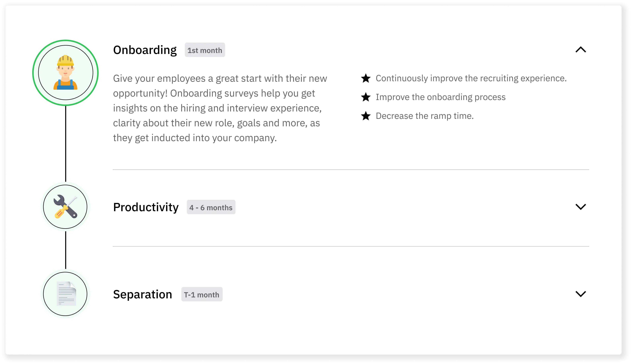Click the Productivity wrench and screwdriver icon

point(65,207)
